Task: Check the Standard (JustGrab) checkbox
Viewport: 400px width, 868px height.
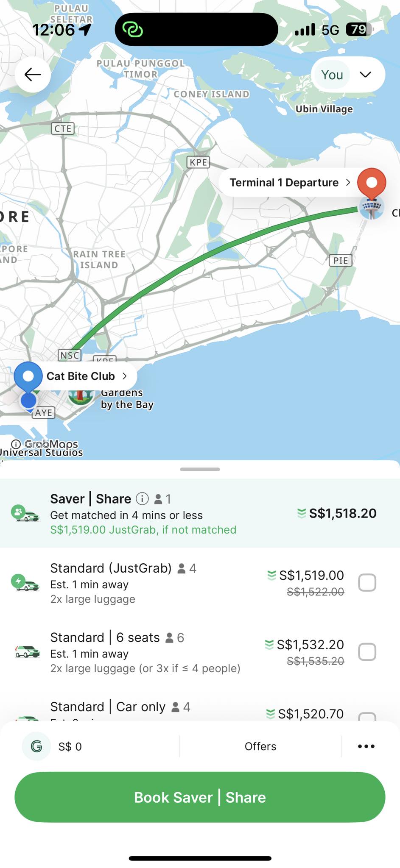Action: point(367,583)
